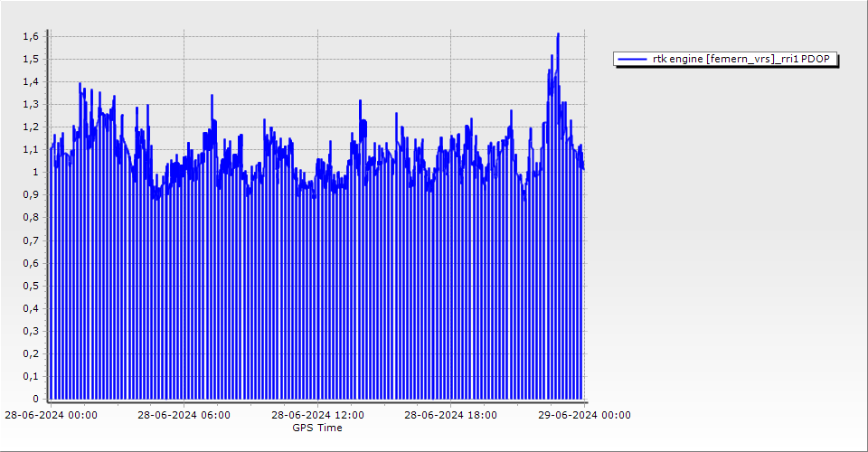Viewport: 868px width, 452px height.
Task: Click the 0,5 value on the y-axis
Action: point(31,286)
